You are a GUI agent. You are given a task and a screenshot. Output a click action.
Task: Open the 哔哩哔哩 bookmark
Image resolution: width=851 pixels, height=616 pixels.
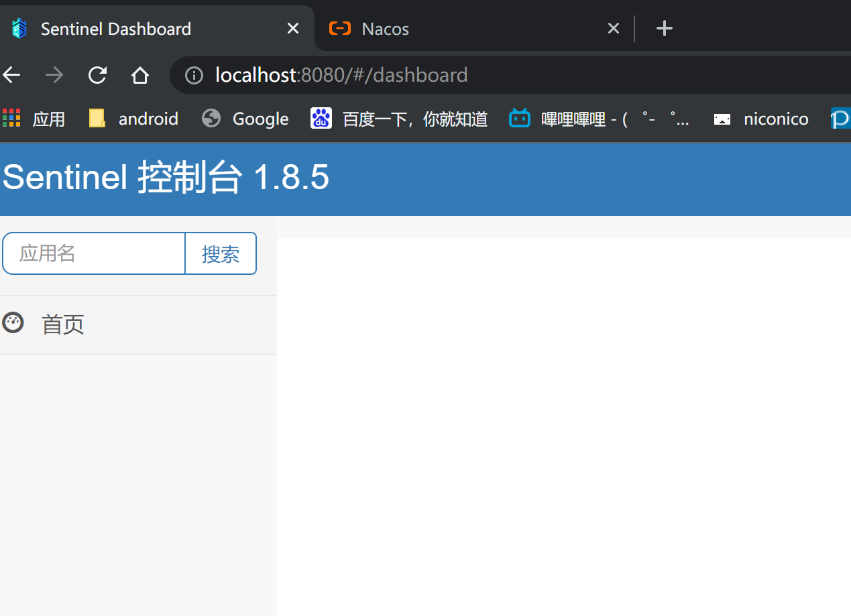pyautogui.click(x=600, y=119)
